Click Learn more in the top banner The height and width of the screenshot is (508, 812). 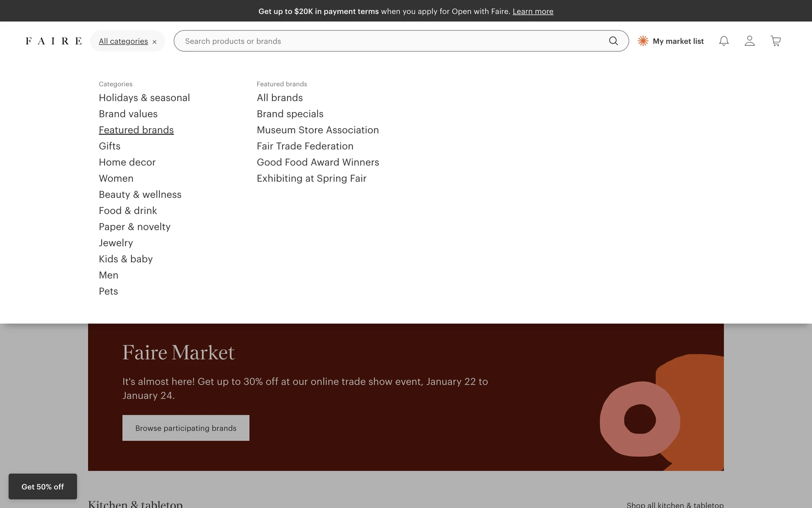[532, 11]
